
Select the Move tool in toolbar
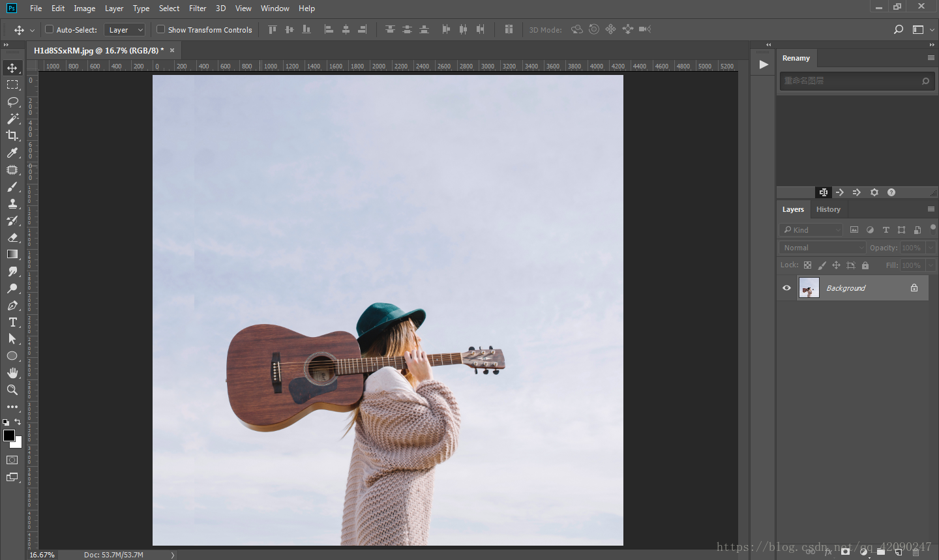pos(12,68)
